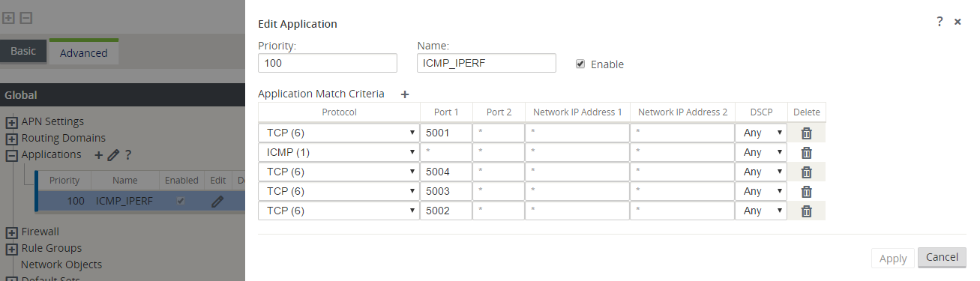This screenshot has width=980, height=281.
Task: Expand the APN Settings tree node
Action: (12, 122)
